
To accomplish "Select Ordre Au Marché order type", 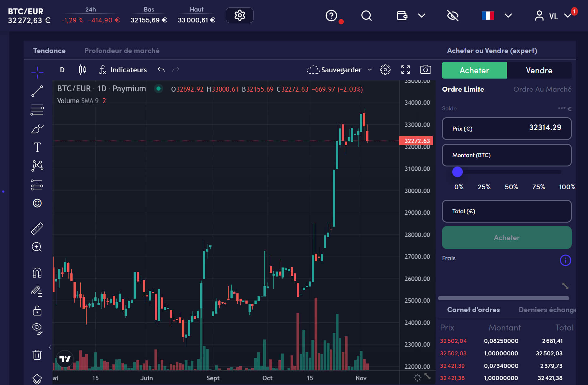I will (542, 89).
